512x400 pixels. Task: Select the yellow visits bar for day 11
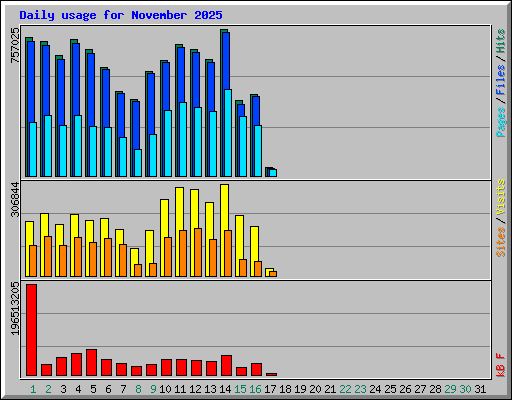(180, 208)
